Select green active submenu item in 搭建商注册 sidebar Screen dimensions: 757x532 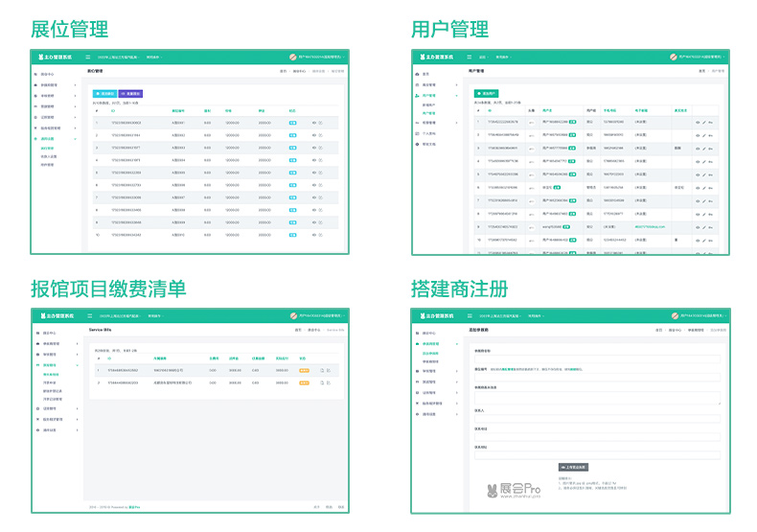tap(430, 353)
